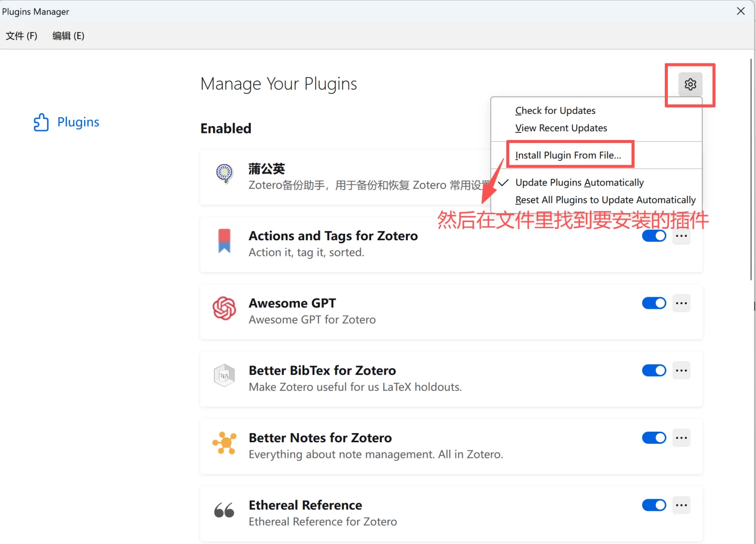Click 'Make Zotero useful for us LaTeX holdouts.'

355,387
